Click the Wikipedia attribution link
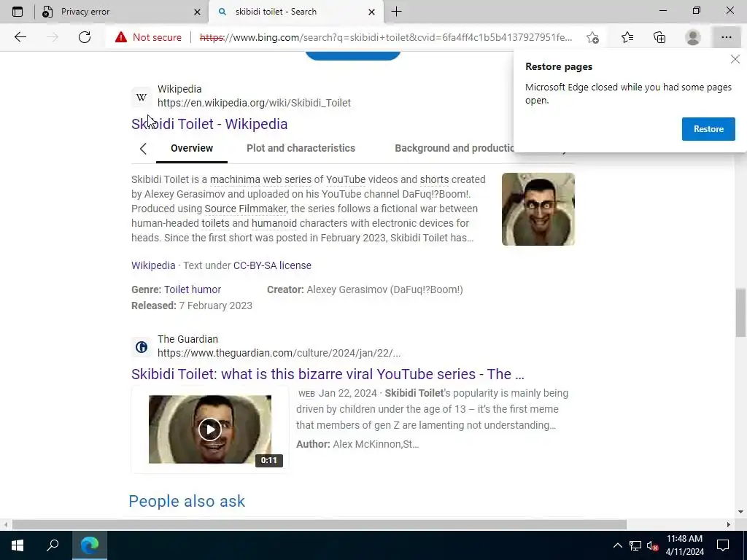This screenshot has height=560, width=747. pyautogui.click(x=153, y=265)
